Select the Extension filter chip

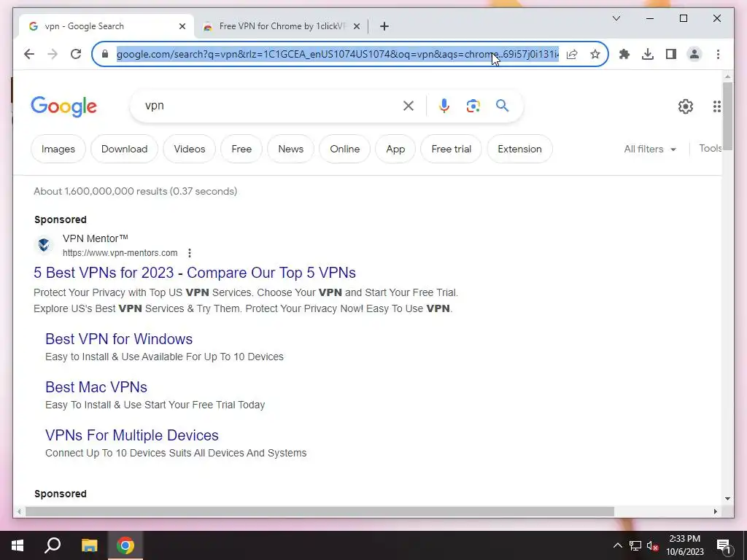click(x=519, y=149)
